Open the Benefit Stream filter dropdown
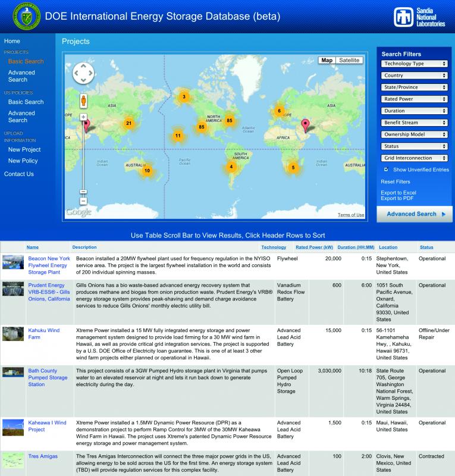Screen dimensions: 455x476 click(x=415, y=123)
